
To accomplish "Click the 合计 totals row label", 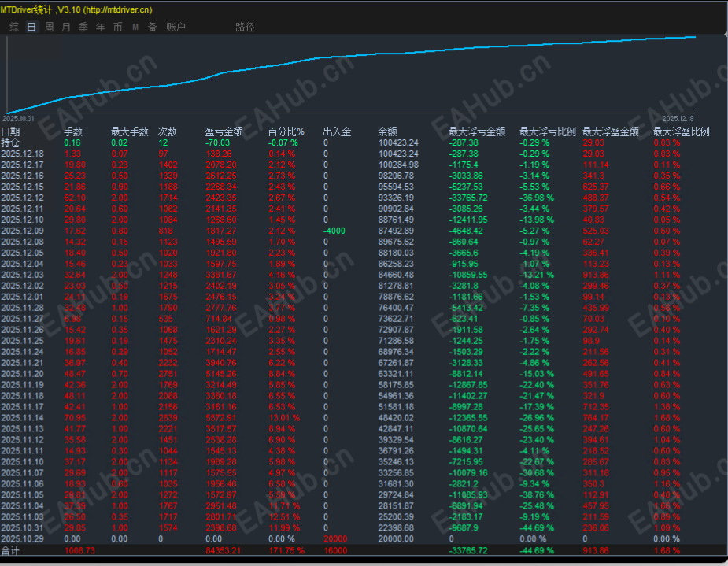I will point(10,551).
